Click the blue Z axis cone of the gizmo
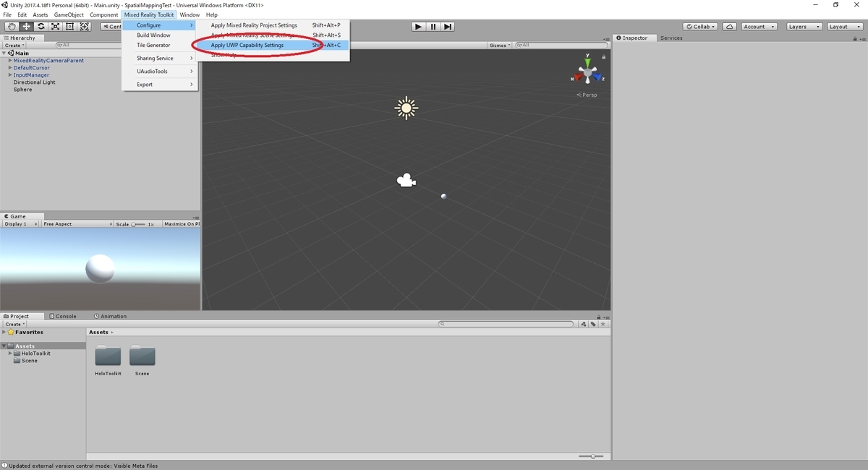Viewport: 868px width, 470px height. 597,77
